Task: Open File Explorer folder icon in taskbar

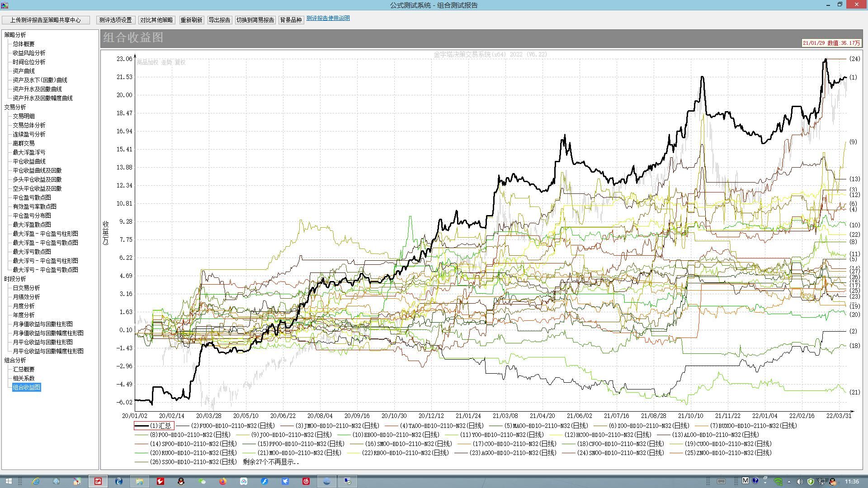Action: tap(140, 481)
